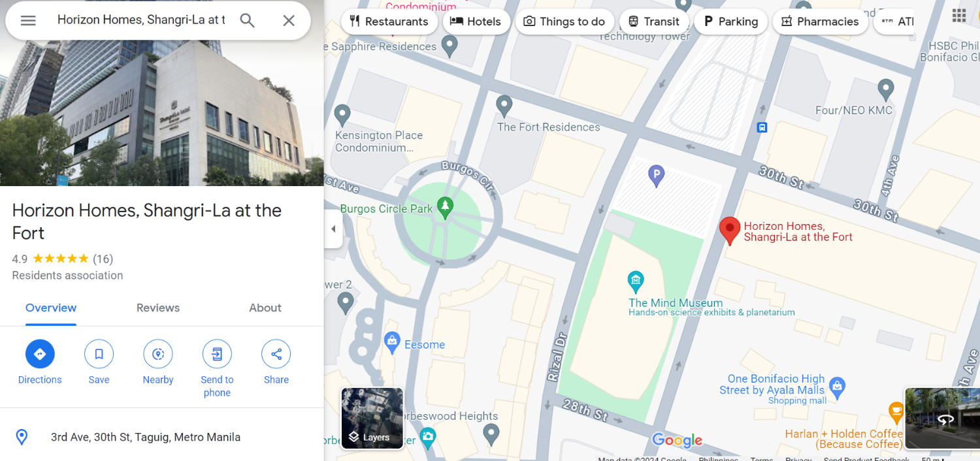Filter map by Restaurants
Viewport: 980px width, 461px height.
389,22
